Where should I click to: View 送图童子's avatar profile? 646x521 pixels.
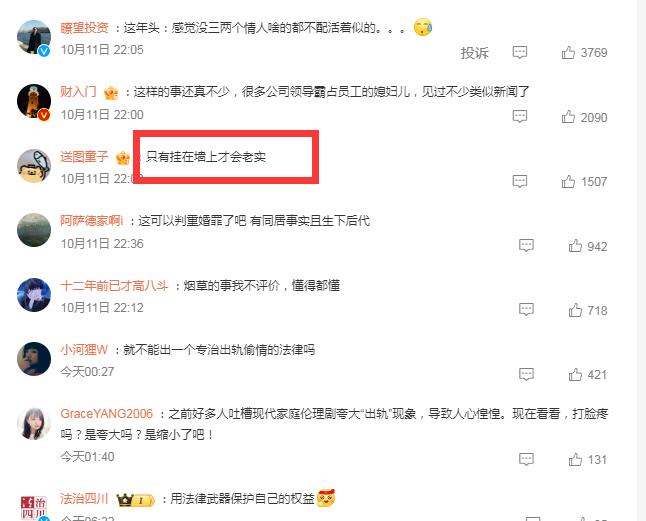(34, 166)
